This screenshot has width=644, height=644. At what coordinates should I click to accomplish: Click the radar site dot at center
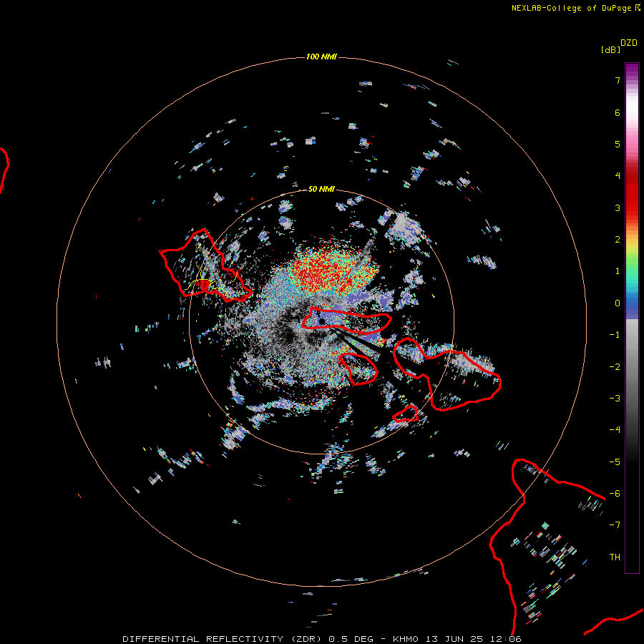pyautogui.click(x=322, y=321)
